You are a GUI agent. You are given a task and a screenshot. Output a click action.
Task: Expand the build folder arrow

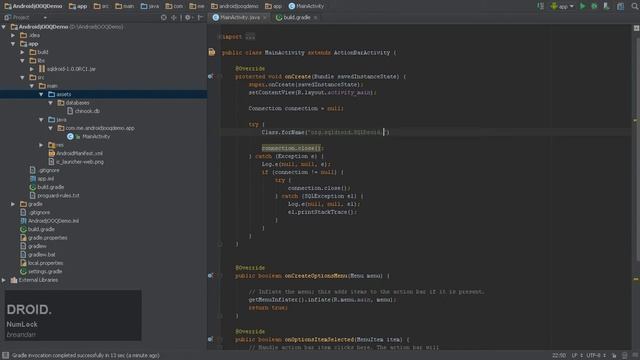pyautogui.click(x=23, y=52)
